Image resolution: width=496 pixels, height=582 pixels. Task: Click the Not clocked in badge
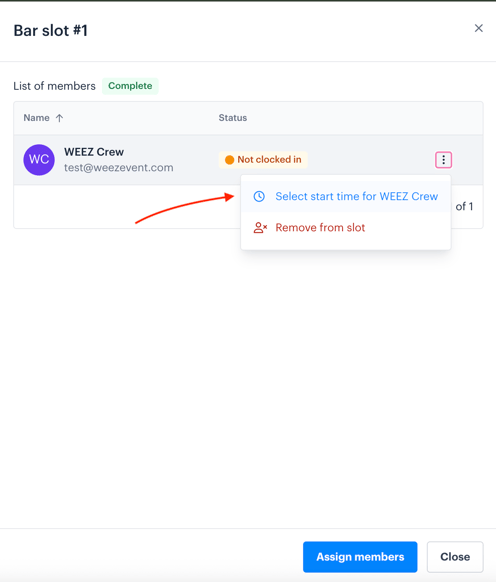click(x=263, y=160)
